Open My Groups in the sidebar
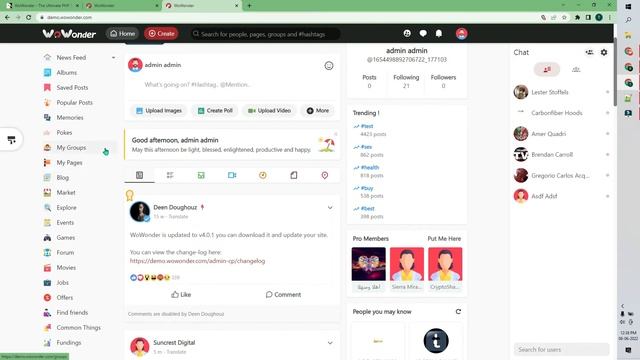Viewport: 640px width, 360px height. (71, 148)
